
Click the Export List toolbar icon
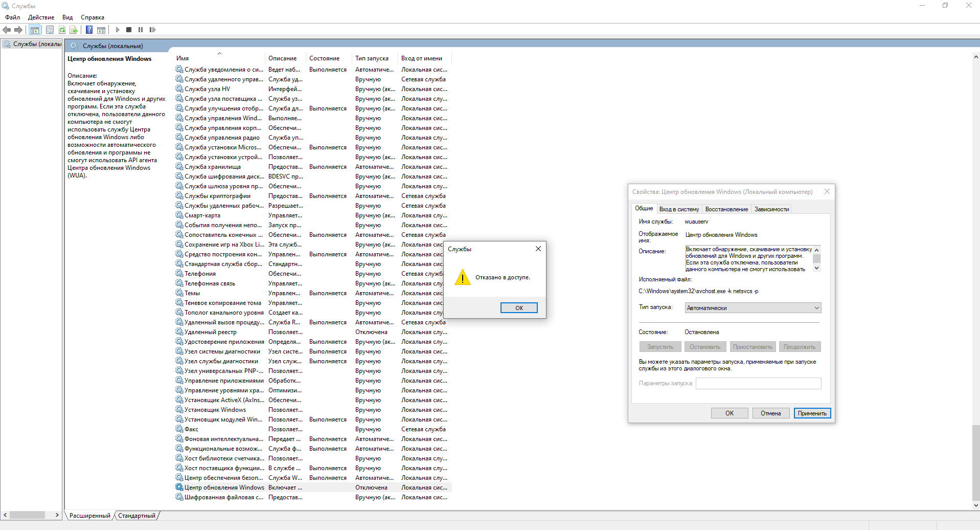74,30
